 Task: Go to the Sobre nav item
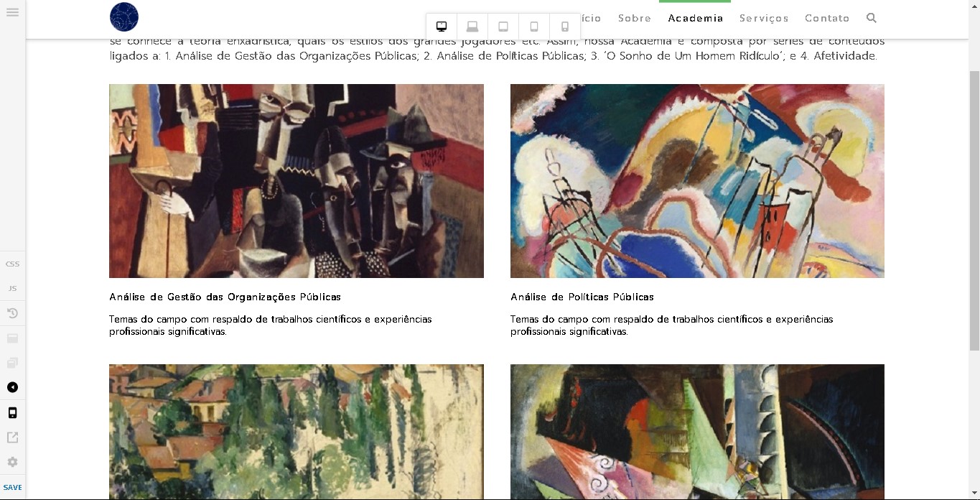635,18
